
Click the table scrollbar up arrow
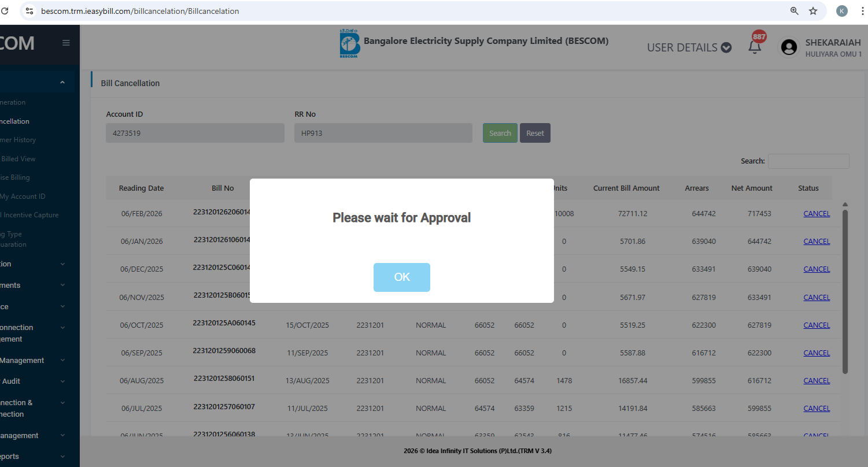tap(845, 205)
